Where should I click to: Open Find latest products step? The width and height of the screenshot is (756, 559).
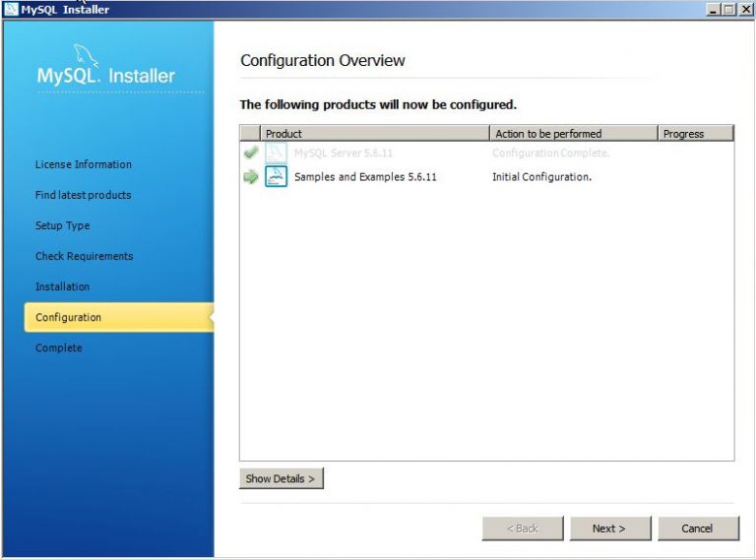tap(83, 195)
